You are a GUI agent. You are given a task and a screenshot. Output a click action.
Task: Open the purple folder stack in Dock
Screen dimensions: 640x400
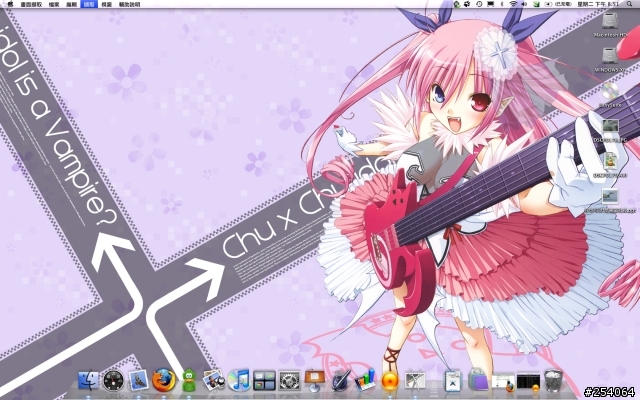click(x=478, y=381)
